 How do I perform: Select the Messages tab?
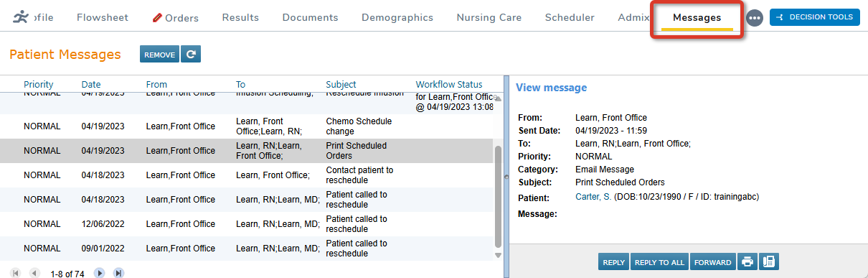click(x=697, y=17)
